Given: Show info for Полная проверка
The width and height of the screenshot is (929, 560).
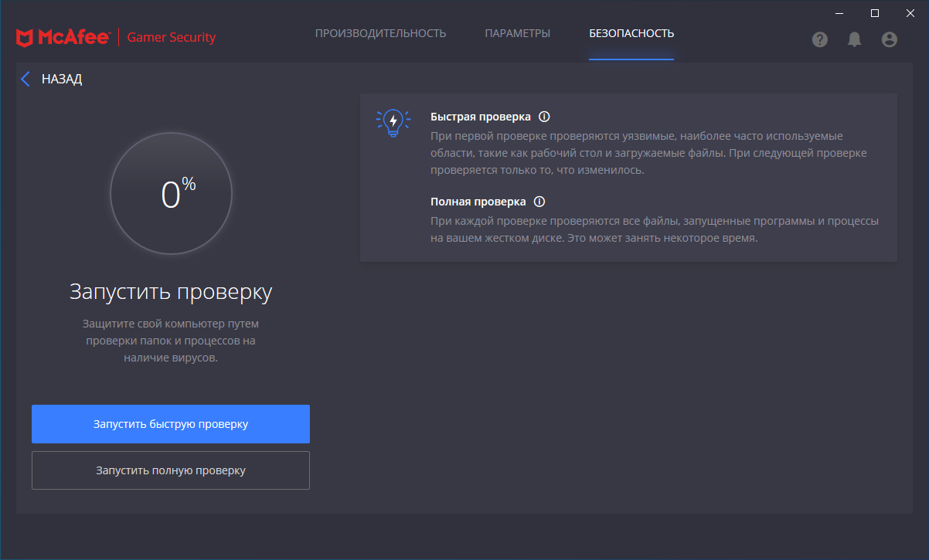Looking at the screenshot, I should [x=539, y=202].
